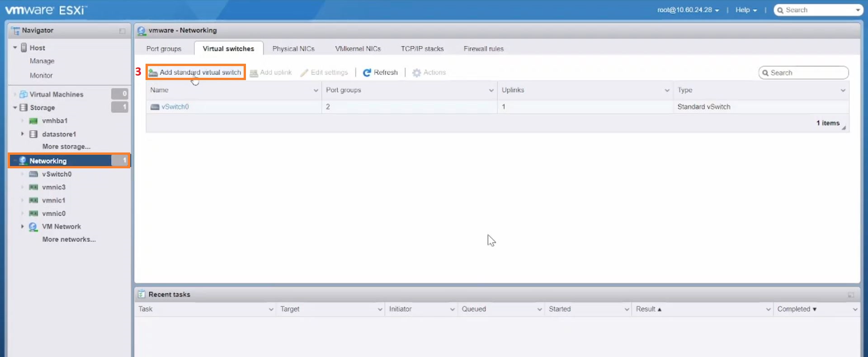Click Edit settings in the toolbar
This screenshot has width=868, height=357.
pos(324,72)
